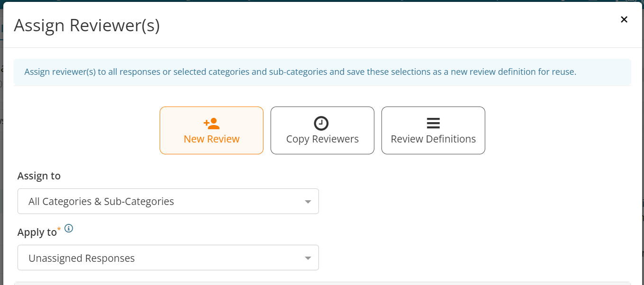Screen dimensions: 644x285
Task: Close the Assign Reviewer(s) dialog
Action: pos(624,19)
